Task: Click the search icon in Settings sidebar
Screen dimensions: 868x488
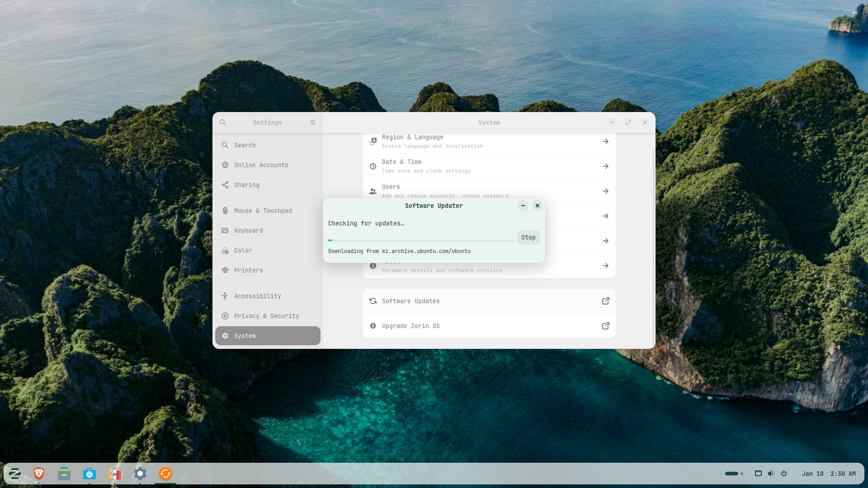Action: [223, 122]
